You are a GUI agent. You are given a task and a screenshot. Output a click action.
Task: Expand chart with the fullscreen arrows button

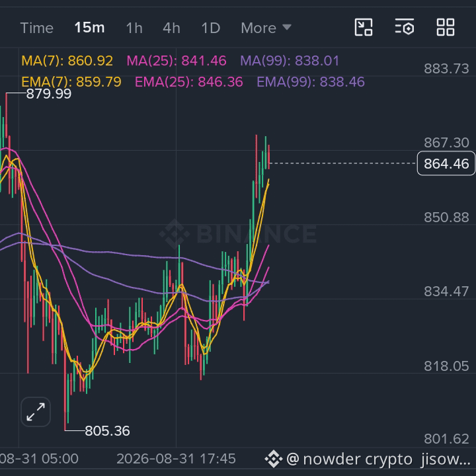[36, 412]
